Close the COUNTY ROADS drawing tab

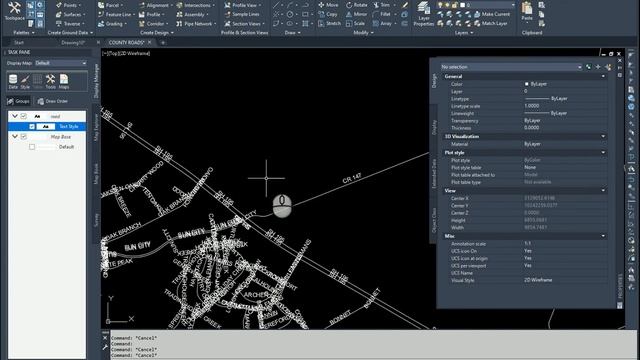149,42
